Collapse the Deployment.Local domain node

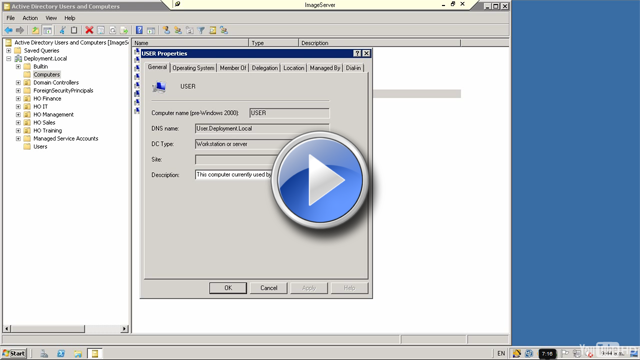pyautogui.click(x=9, y=59)
